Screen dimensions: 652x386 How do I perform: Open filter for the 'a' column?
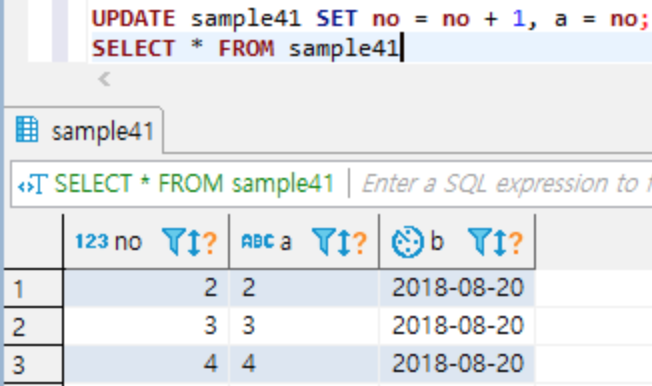(323, 241)
